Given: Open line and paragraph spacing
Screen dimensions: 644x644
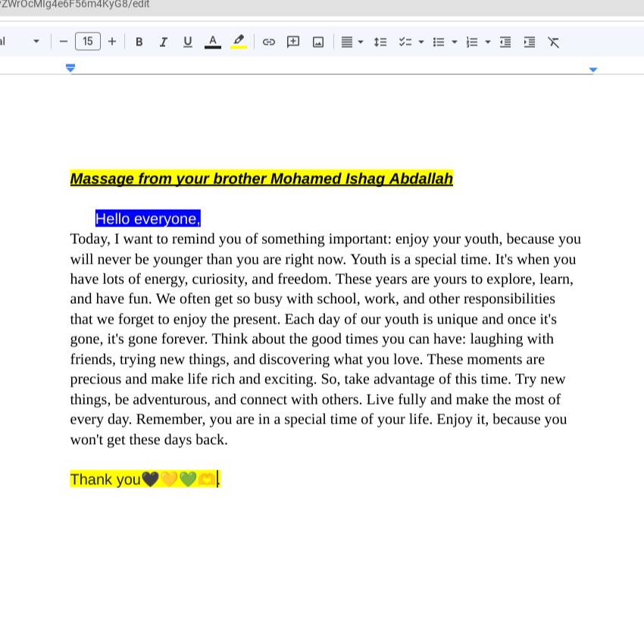Looking at the screenshot, I should pos(380,42).
